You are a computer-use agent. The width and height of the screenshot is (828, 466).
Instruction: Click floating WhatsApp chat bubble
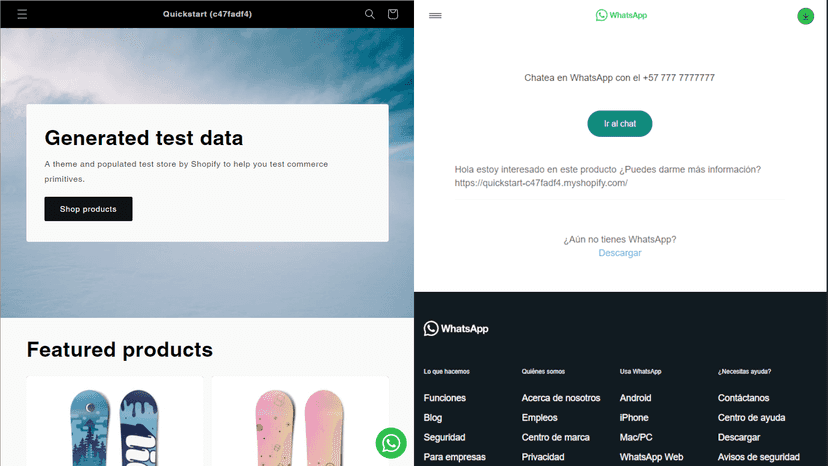[391, 443]
